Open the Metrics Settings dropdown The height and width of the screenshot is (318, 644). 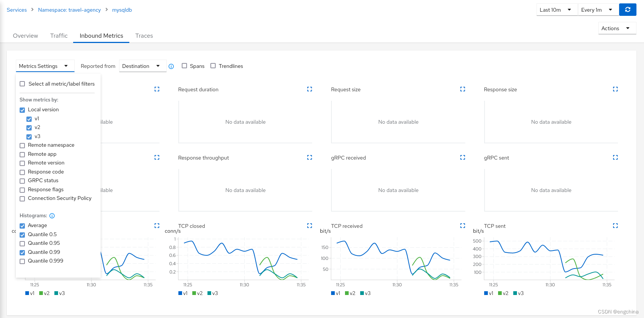(45, 66)
